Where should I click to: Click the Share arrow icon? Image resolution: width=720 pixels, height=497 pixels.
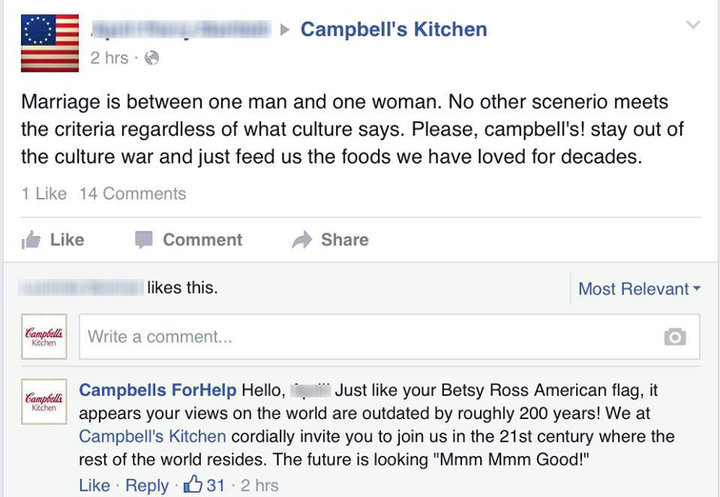click(302, 240)
